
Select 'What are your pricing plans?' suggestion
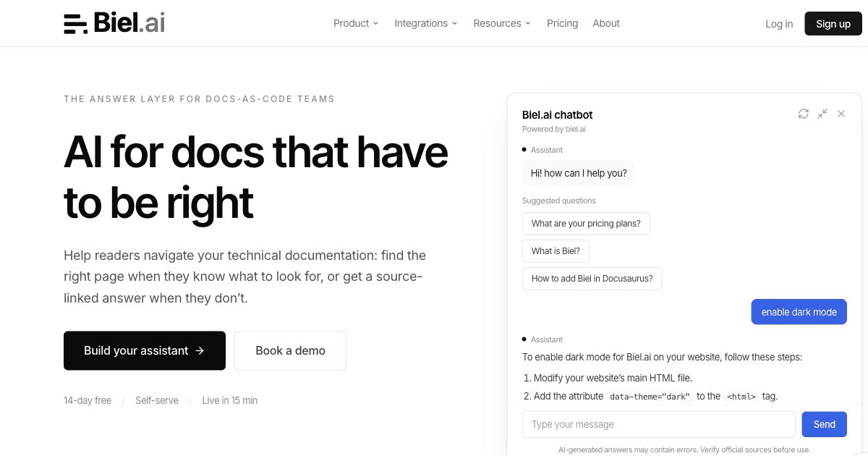click(x=586, y=224)
